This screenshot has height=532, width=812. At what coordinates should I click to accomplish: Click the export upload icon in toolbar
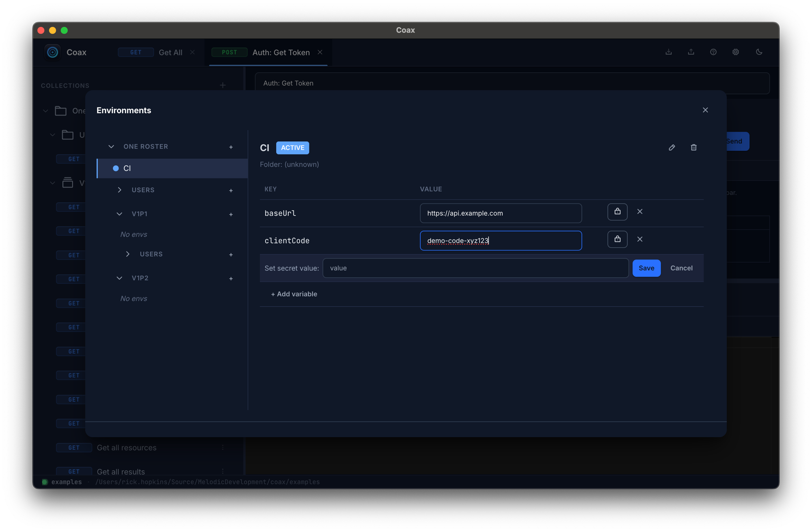pyautogui.click(x=691, y=52)
